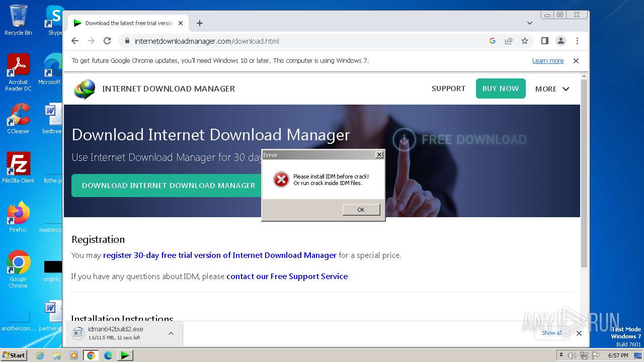Click the taskbar clock showing 6:57 PM
Screen dimensions: 644x362
pos(618,355)
